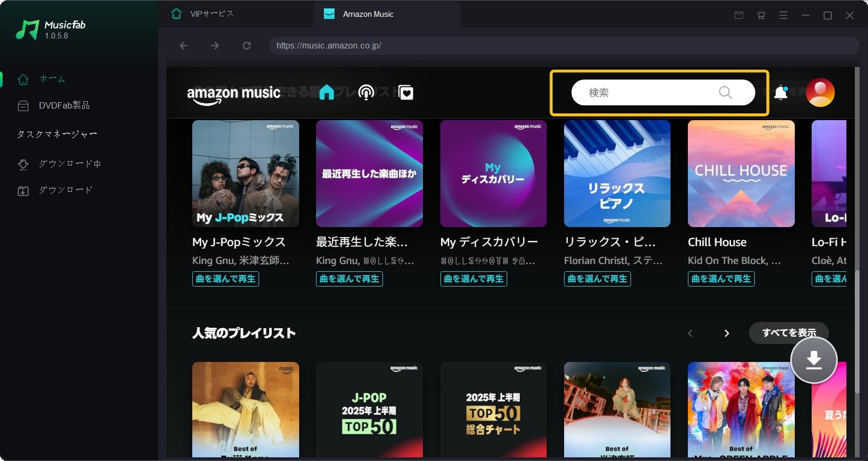Go back with the browser back arrow

click(183, 46)
